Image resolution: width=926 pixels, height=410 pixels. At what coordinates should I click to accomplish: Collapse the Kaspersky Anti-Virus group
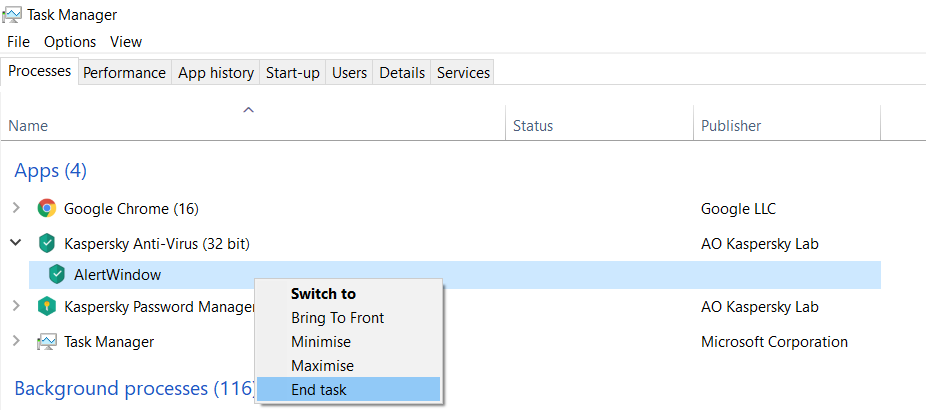pyautogui.click(x=16, y=243)
